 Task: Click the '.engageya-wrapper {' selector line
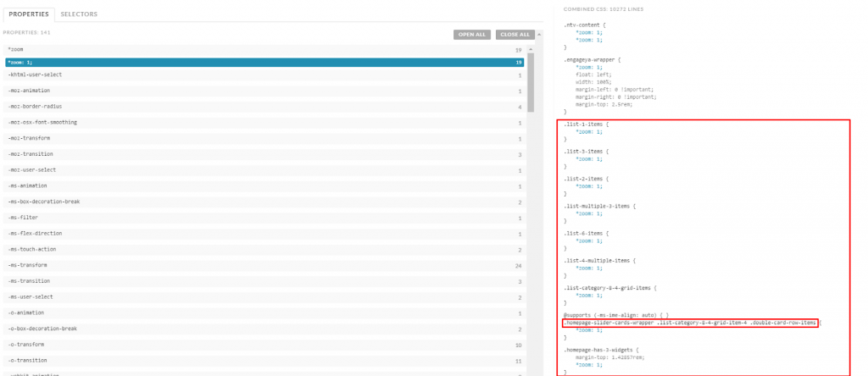tap(593, 60)
